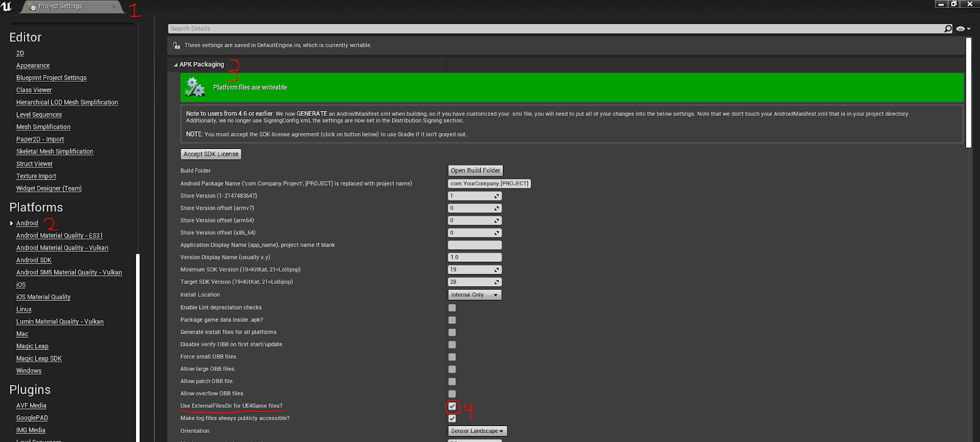Open AVF Media plugin settings

[31, 405]
